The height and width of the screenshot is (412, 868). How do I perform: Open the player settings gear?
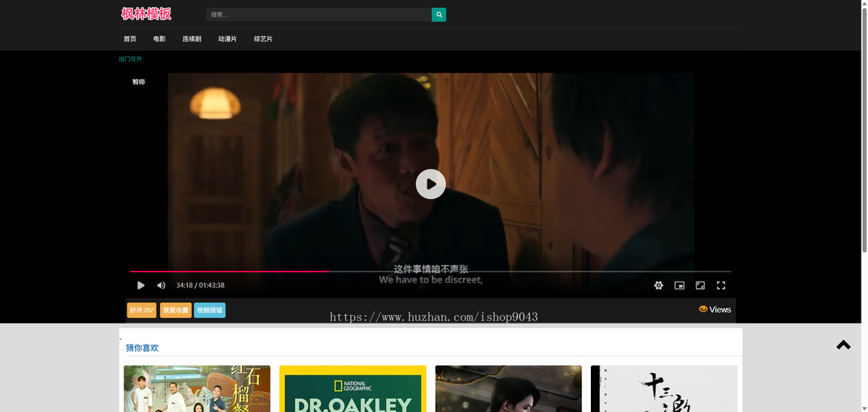[x=658, y=285]
